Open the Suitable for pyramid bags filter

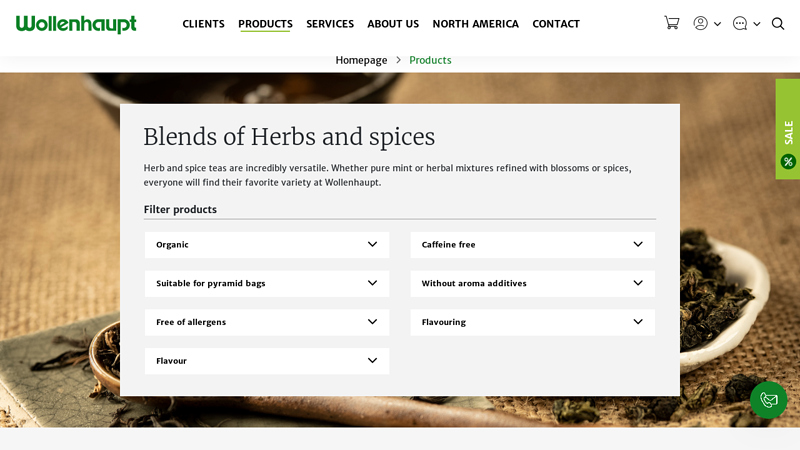click(x=267, y=284)
